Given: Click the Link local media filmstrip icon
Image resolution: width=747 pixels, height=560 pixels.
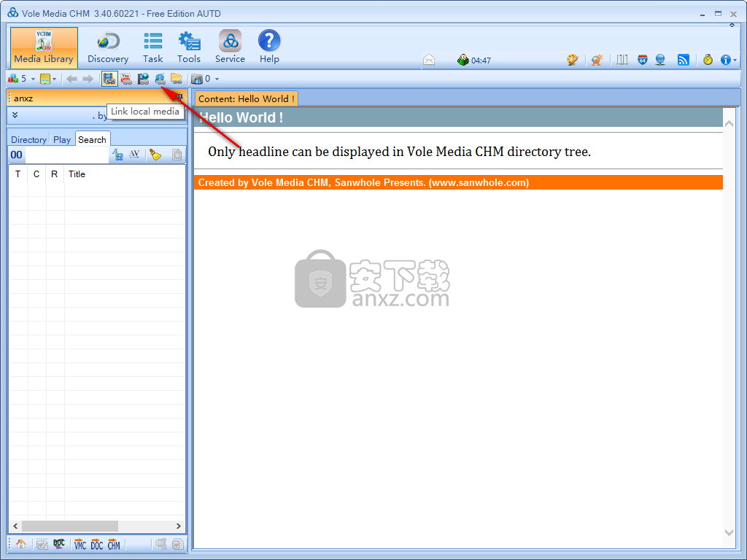Looking at the screenshot, I should [x=109, y=79].
